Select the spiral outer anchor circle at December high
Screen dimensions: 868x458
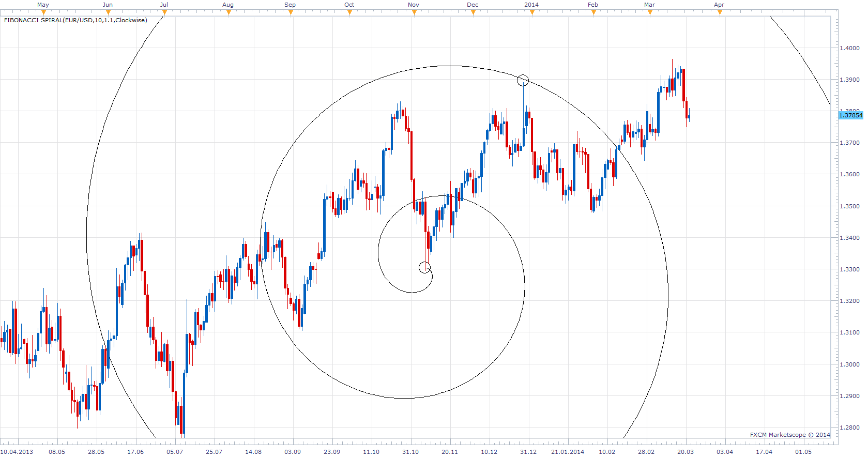pos(523,80)
